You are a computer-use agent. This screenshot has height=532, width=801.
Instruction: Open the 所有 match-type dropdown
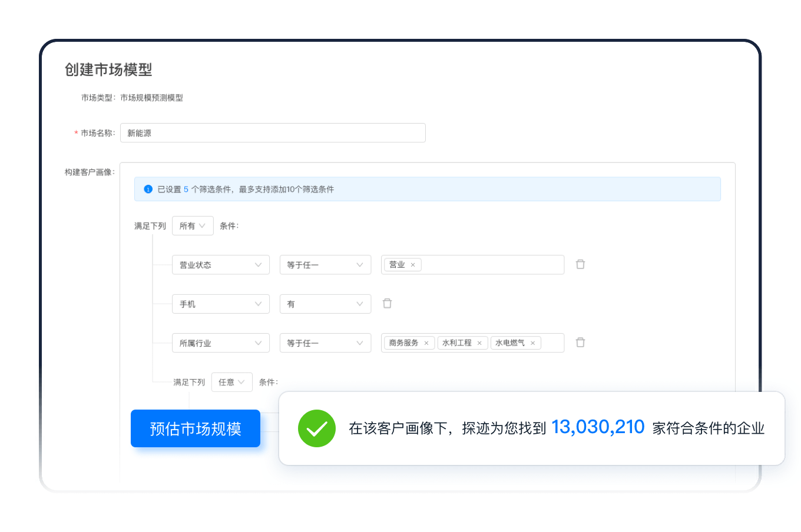click(193, 225)
